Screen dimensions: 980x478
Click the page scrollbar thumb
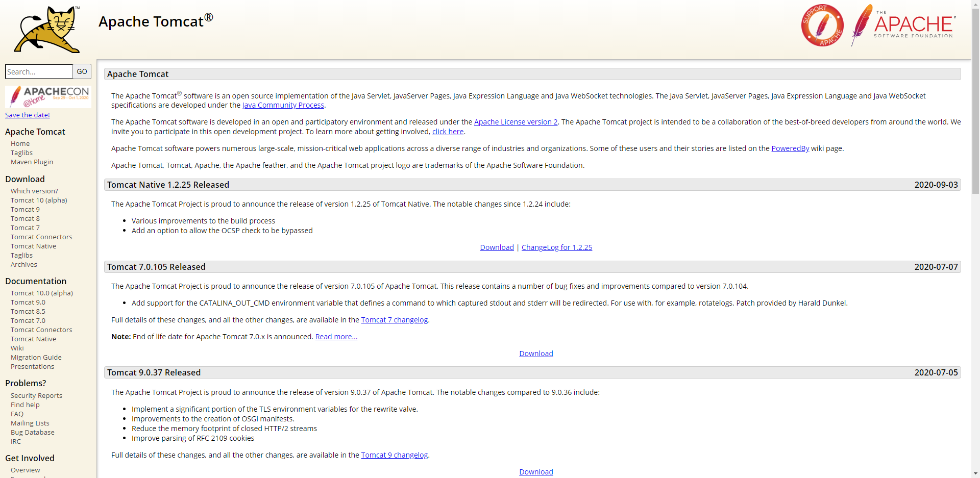point(975,101)
